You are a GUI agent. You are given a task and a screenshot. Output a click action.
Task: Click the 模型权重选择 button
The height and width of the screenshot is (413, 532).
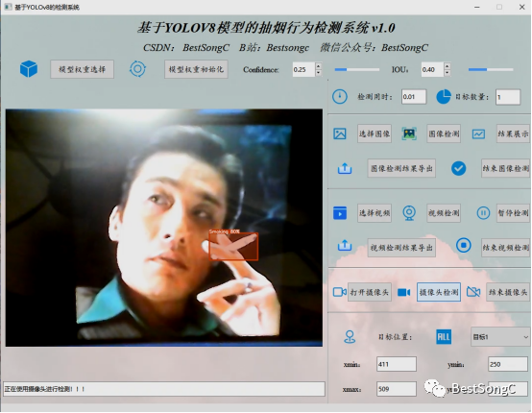click(83, 69)
